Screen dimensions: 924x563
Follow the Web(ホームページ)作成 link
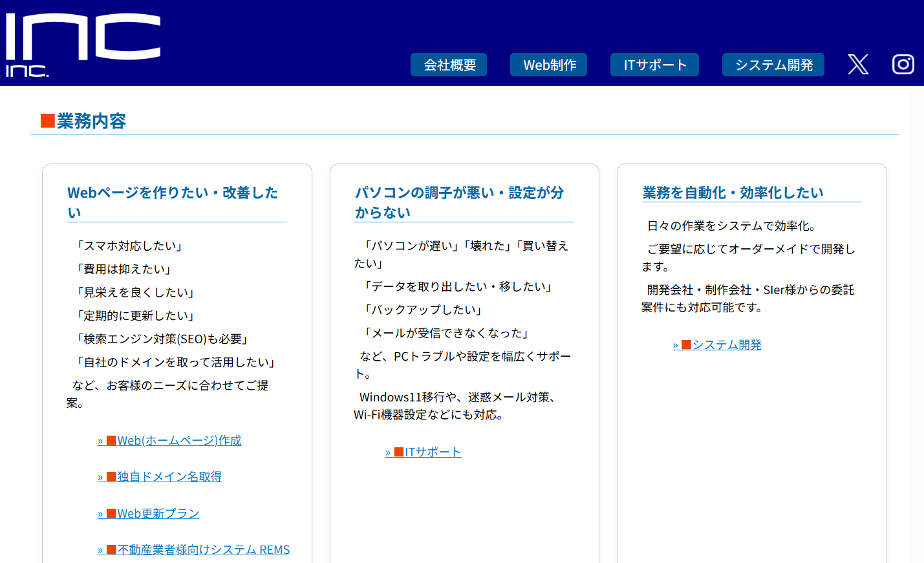(x=178, y=440)
